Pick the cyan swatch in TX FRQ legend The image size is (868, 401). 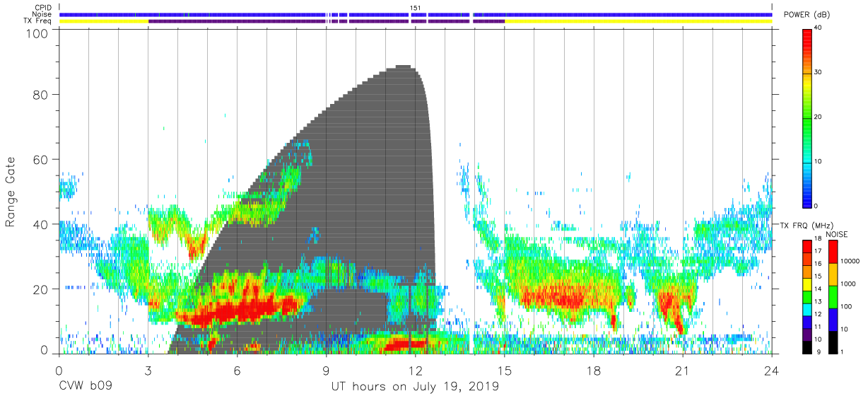tap(807, 308)
